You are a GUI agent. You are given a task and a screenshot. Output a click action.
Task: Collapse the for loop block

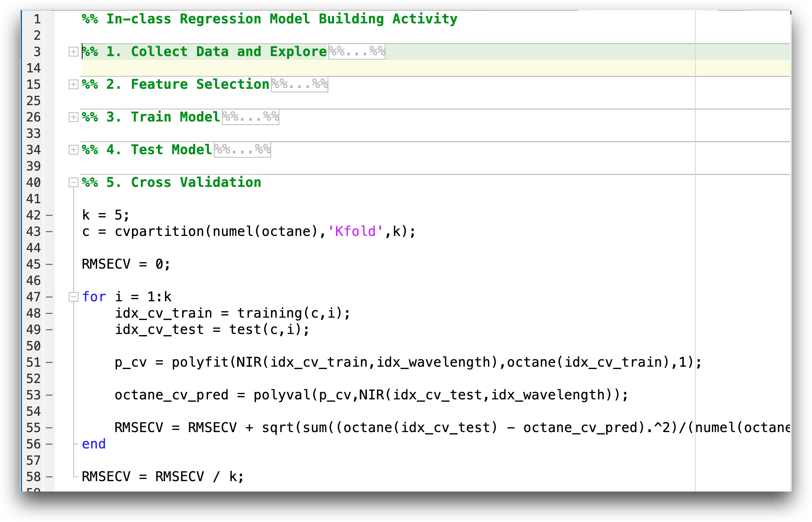[x=73, y=297]
